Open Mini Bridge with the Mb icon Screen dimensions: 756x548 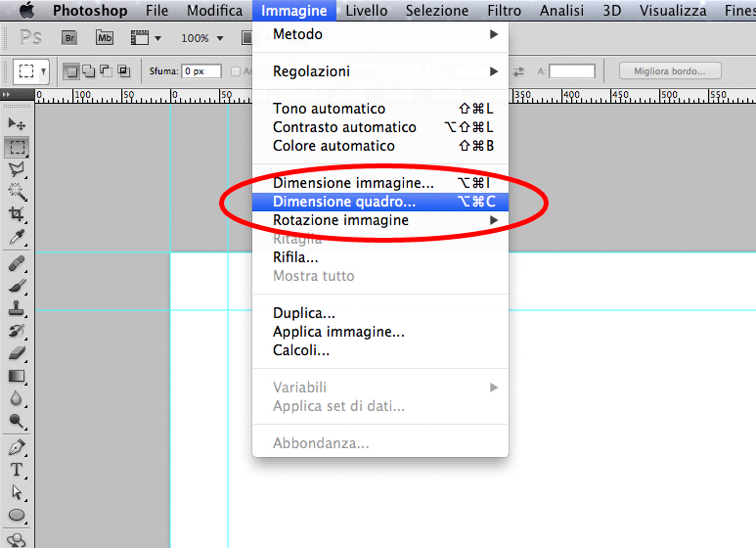[105, 38]
